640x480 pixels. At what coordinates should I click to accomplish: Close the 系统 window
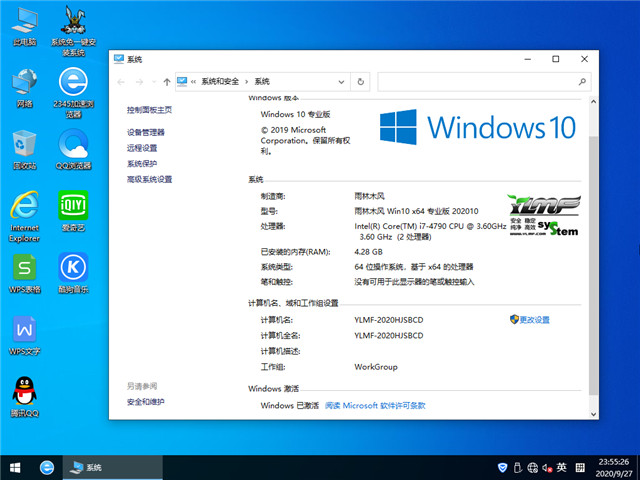(x=584, y=59)
